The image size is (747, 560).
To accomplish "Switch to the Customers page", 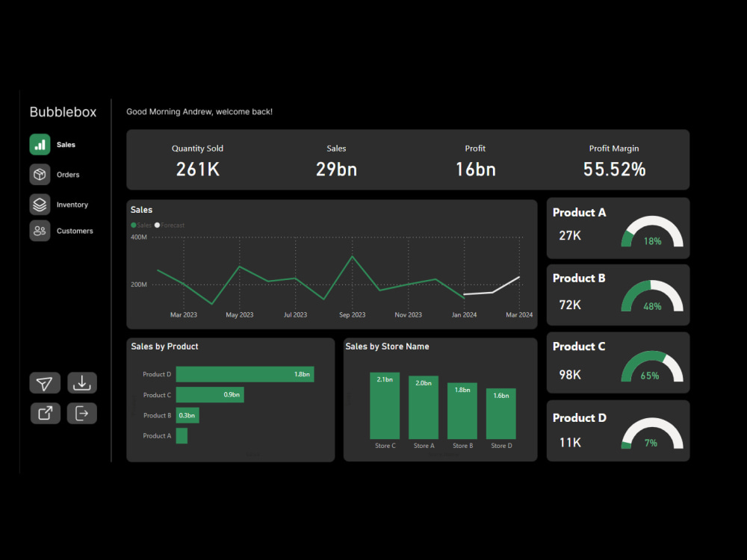I will (x=75, y=231).
